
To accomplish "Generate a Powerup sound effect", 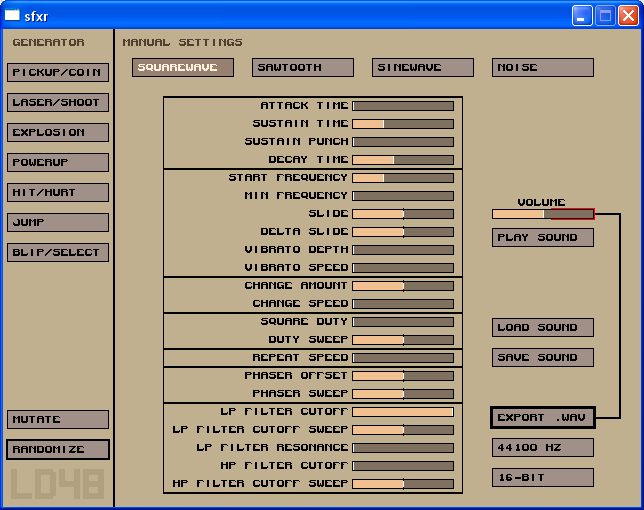I will point(57,162).
